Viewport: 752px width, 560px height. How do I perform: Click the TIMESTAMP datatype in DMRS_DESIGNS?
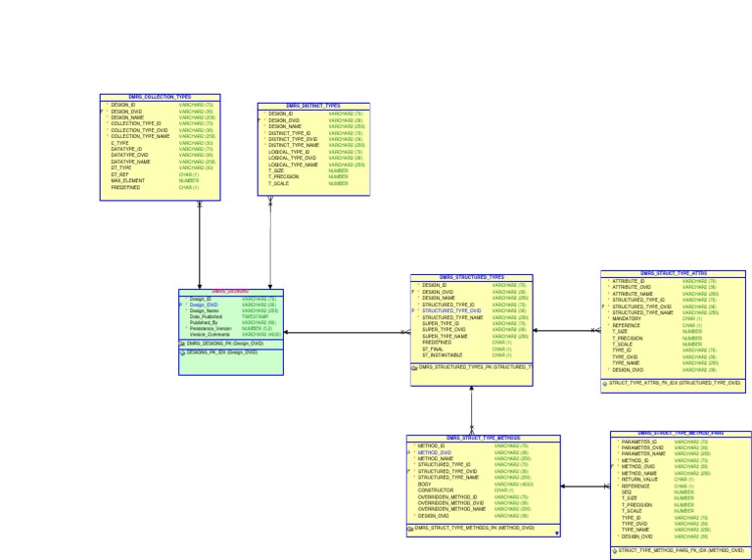(256, 316)
